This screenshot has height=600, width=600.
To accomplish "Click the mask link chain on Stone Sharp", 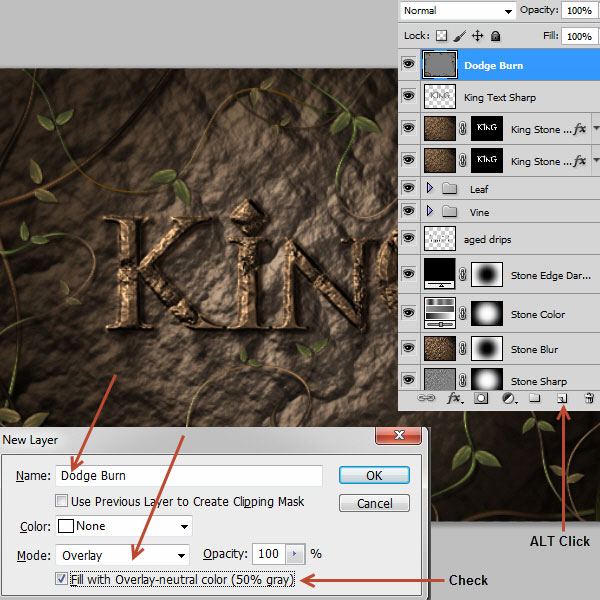I will click(x=463, y=380).
